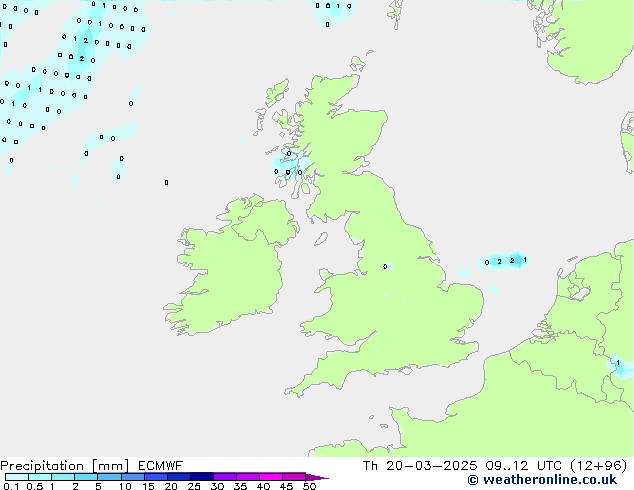Click the ECMWF model label
634x490 pixels.
[x=161, y=466]
